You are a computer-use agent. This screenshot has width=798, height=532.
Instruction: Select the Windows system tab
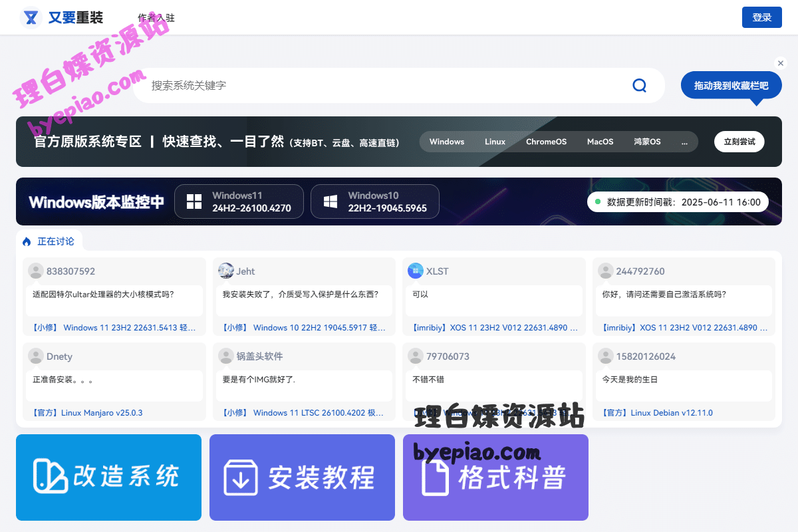point(447,142)
